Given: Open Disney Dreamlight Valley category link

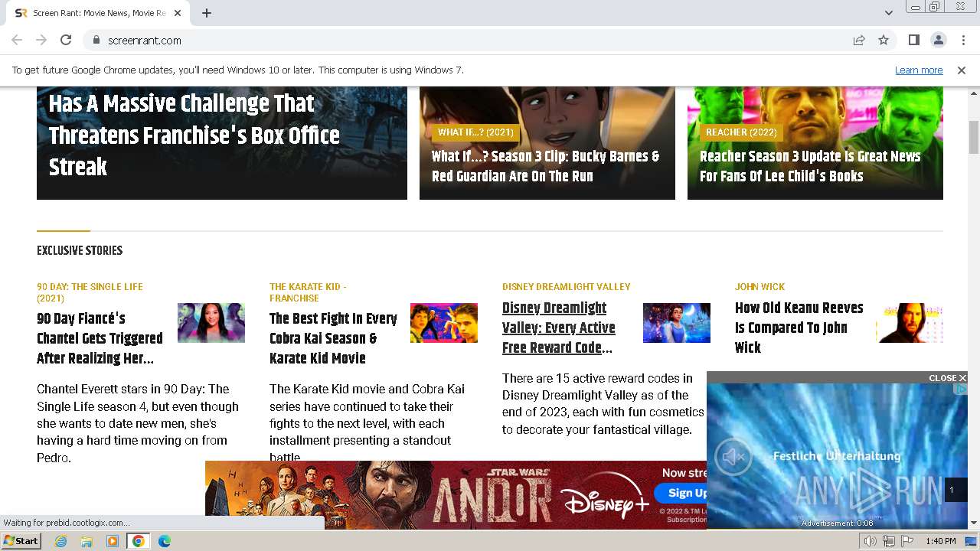Looking at the screenshot, I should [567, 286].
